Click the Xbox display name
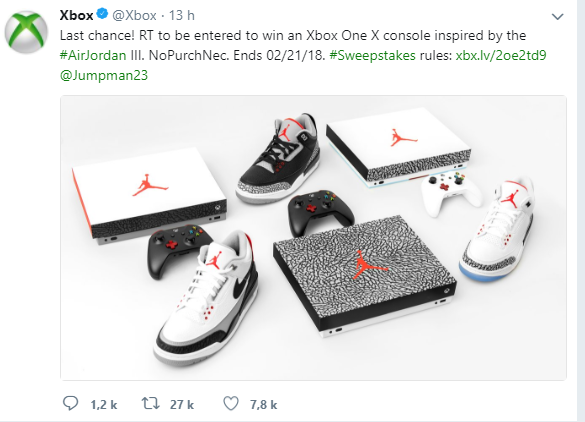 (x=76, y=15)
